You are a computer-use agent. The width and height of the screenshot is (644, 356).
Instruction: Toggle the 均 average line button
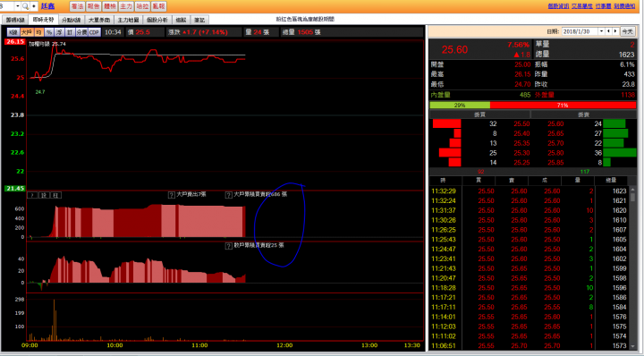(x=39, y=32)
